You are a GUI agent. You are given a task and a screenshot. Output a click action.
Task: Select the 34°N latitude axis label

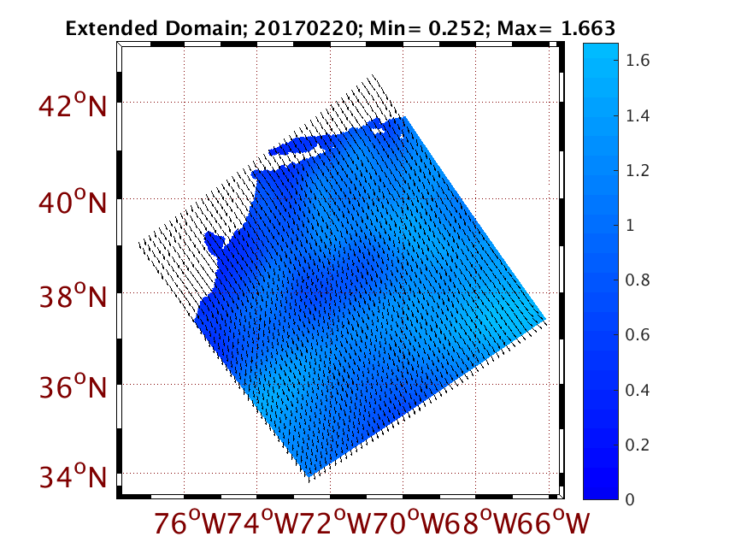tap(73, 475)
